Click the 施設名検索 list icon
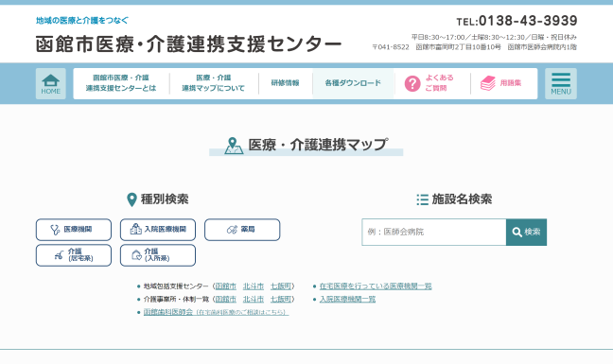This screenshot has width=613, height=364. click(422, 199)
